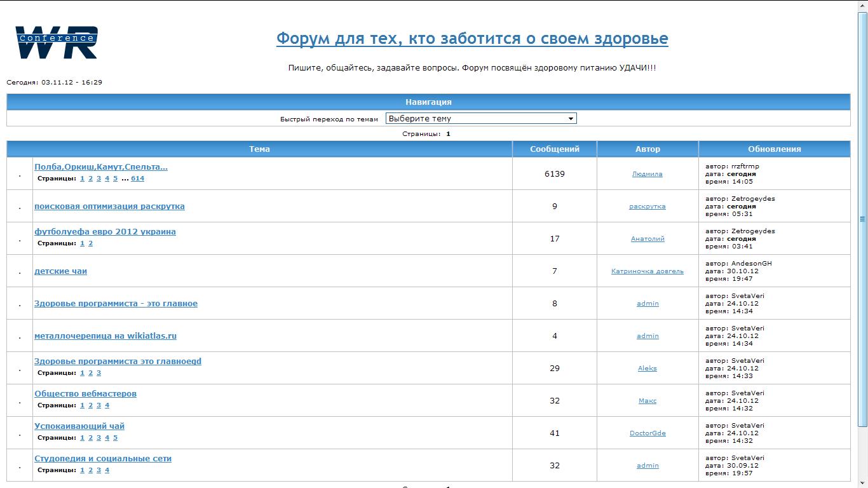Open author profile Людмила
The width and height of the screenshot is (868, 488).
point(648,174)
